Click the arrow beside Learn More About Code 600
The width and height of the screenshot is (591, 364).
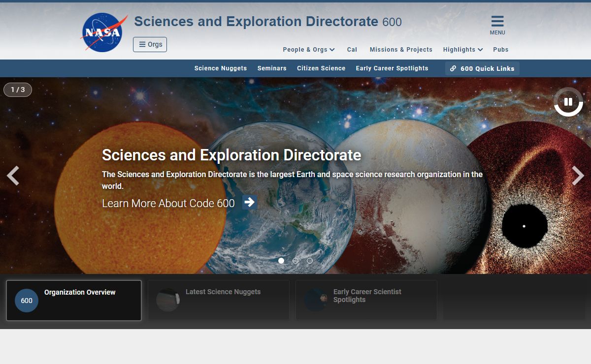[249, 202]
